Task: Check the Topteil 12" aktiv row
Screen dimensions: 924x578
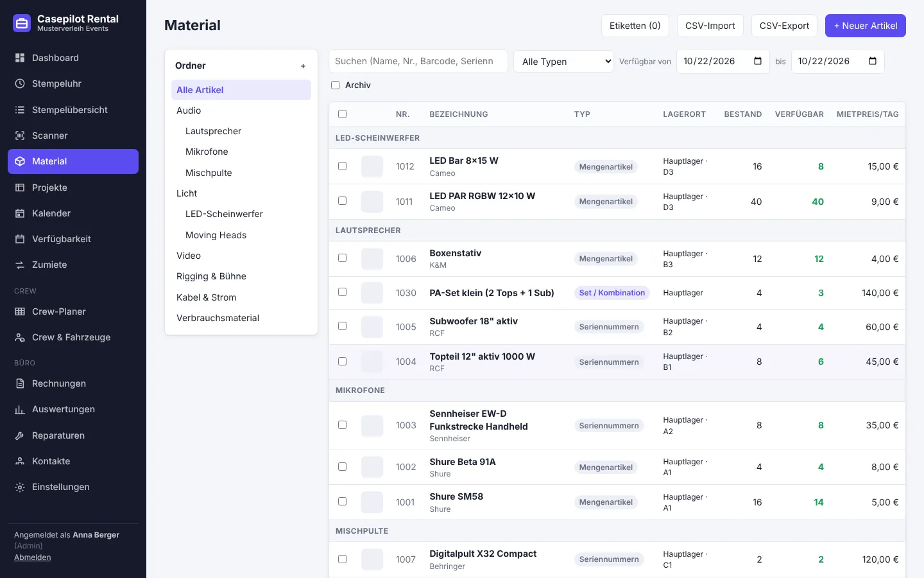Action: point(342,361)
